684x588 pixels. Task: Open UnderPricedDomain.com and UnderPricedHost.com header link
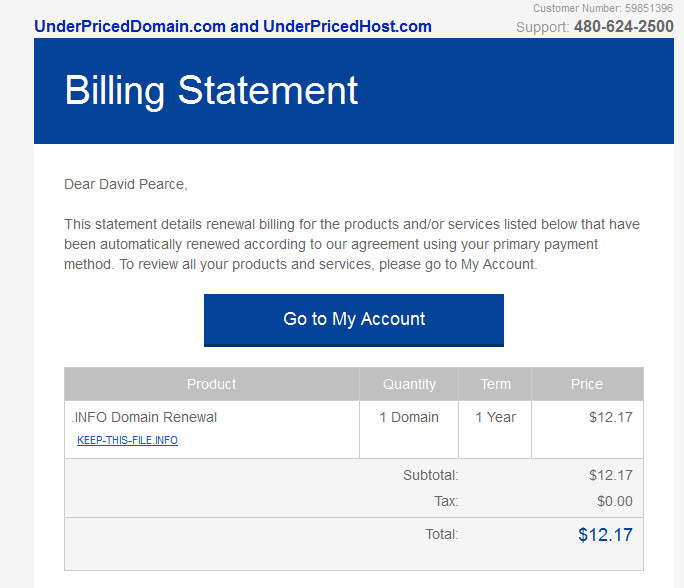coord(233,27)
